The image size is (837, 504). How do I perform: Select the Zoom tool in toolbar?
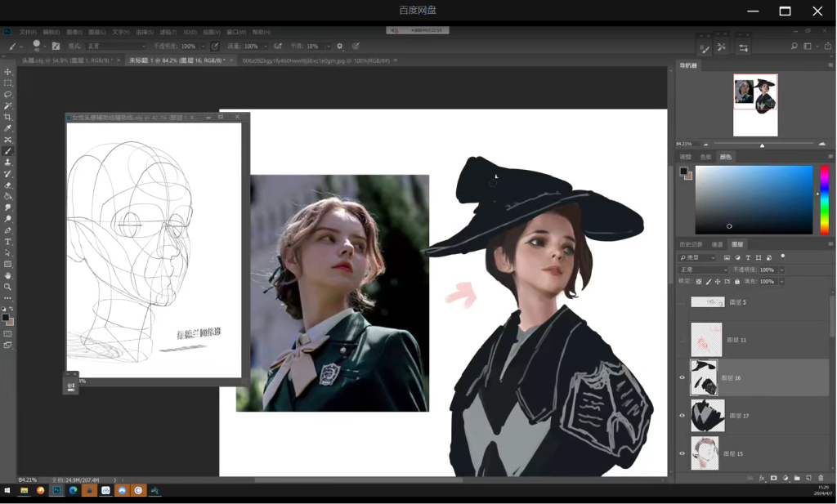point(8,287)
